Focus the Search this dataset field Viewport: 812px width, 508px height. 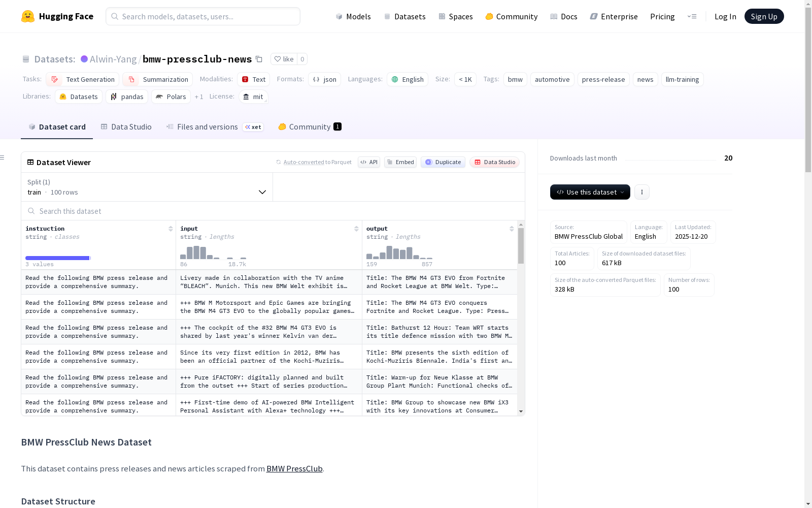[273, 211]
